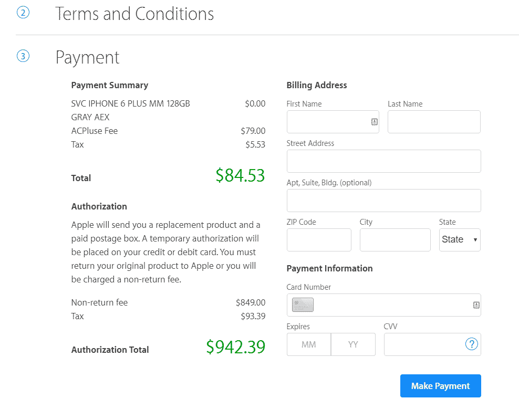Click the credit card icon in Card Number

(x=303, y=305)
